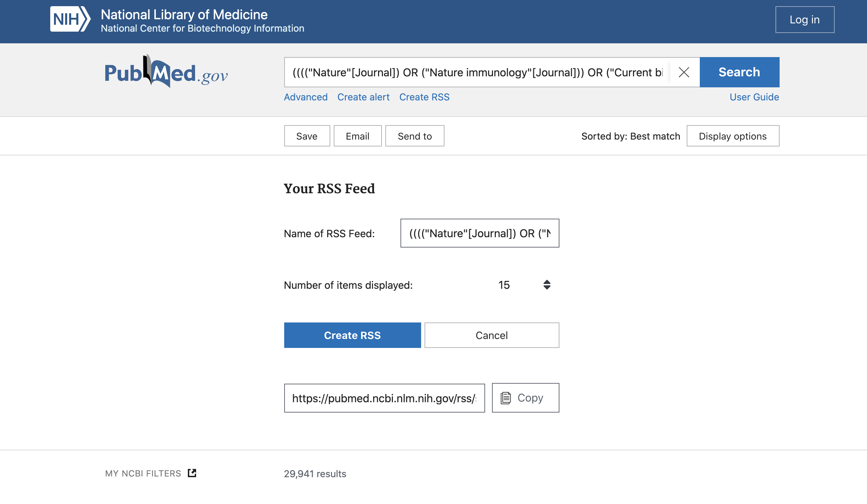Clear the search query with X icon

tap(684, 72)
